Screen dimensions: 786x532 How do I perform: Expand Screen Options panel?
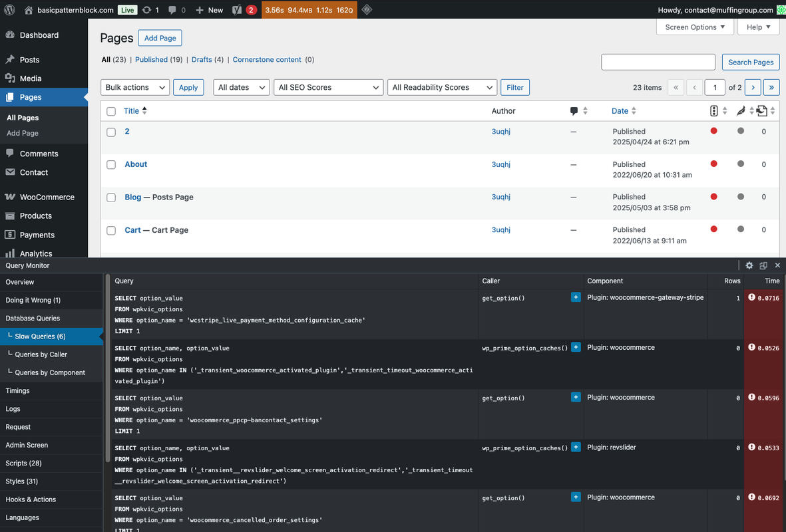tap(695, 27)
